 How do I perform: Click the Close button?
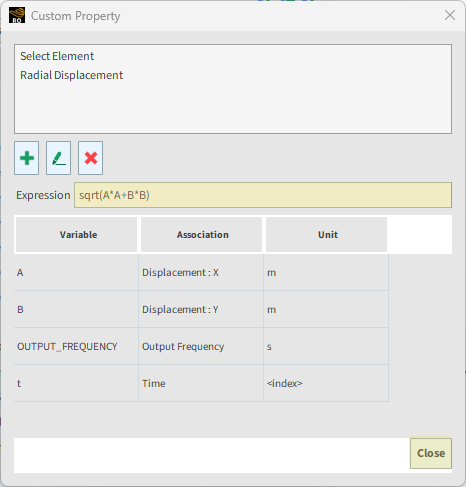[x=431, y=453]
